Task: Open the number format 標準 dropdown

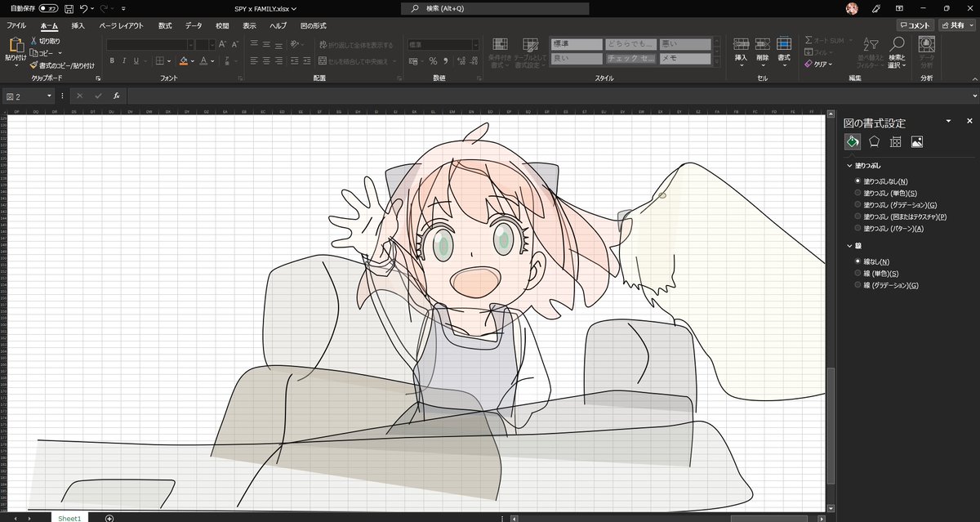Action: pyautogui.click(x=474, y=44)
